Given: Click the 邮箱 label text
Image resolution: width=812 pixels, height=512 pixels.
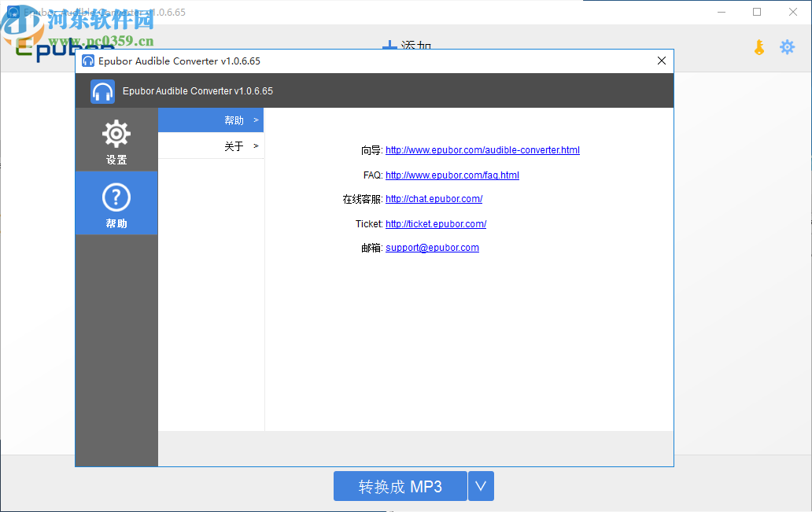Looking at the screenshot, I should 371,248.
